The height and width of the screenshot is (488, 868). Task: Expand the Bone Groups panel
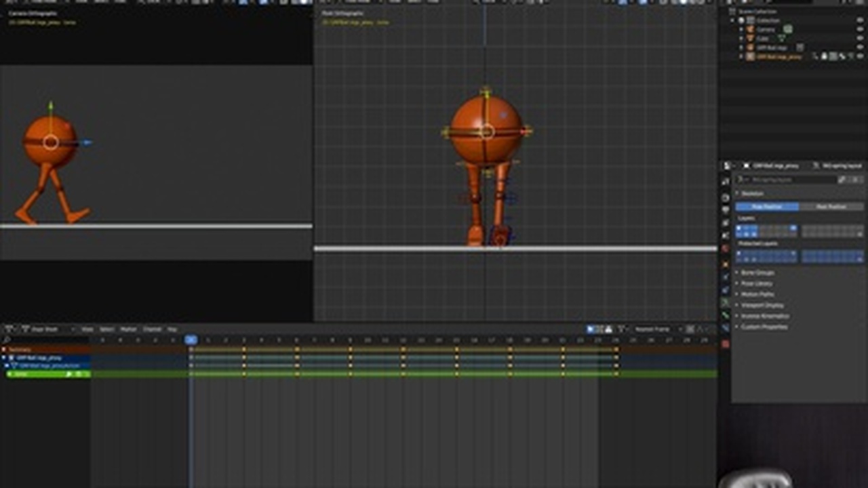coord(757,272)
